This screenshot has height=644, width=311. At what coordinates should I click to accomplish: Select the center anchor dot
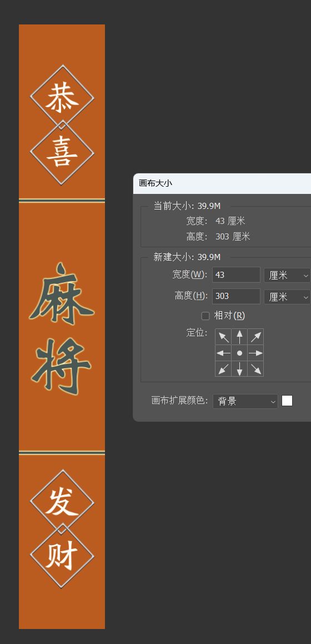(239, 353)
